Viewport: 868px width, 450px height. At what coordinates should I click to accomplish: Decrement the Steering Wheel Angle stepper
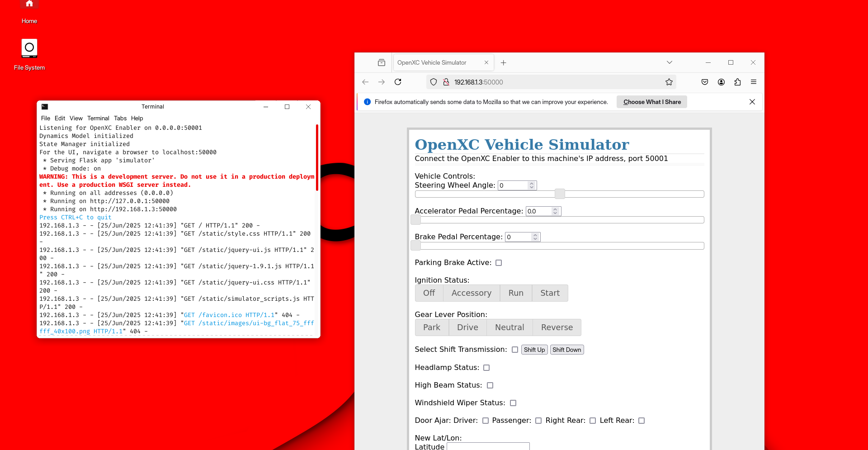coord(532,188)
